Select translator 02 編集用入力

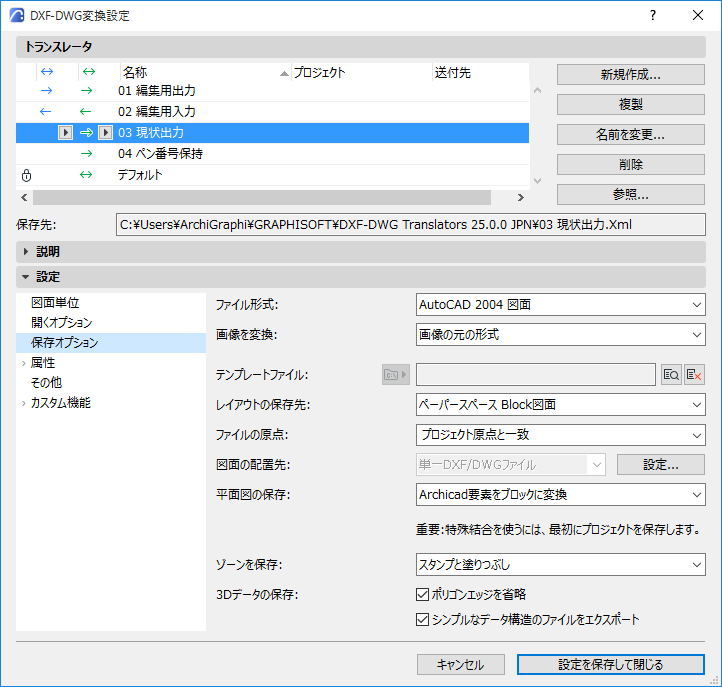click(x=272, y=111)
